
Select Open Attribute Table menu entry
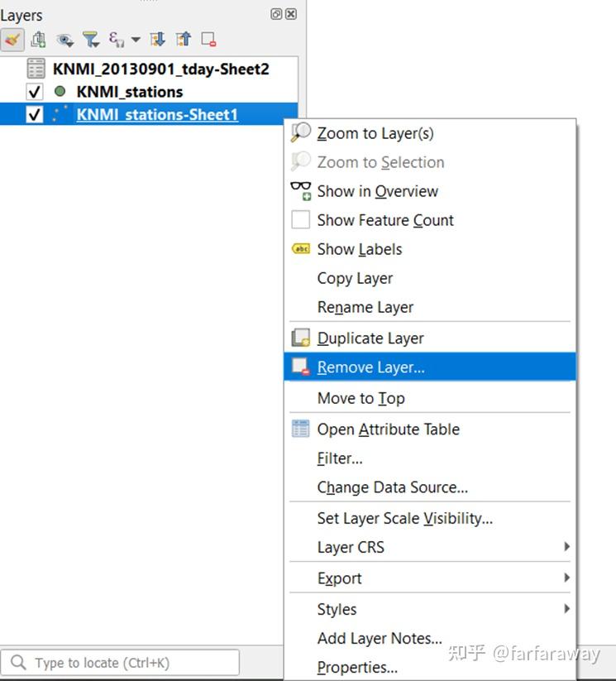(388, 429)
